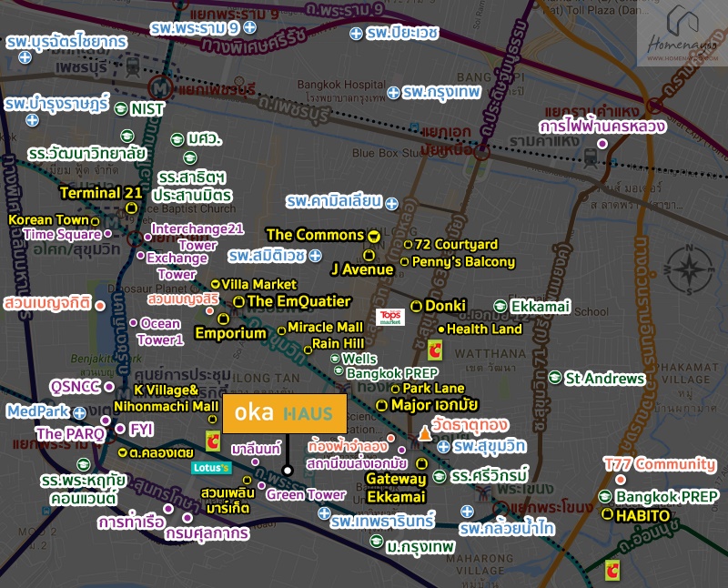This screenshot has height=588, width=728.
Task: Click the hospital icon beside รพ.พระราม 9
Action: click(249, 27)
